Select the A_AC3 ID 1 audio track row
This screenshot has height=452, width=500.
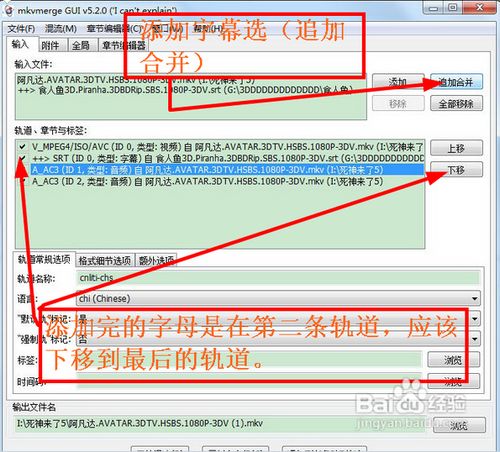pos(228,170)
